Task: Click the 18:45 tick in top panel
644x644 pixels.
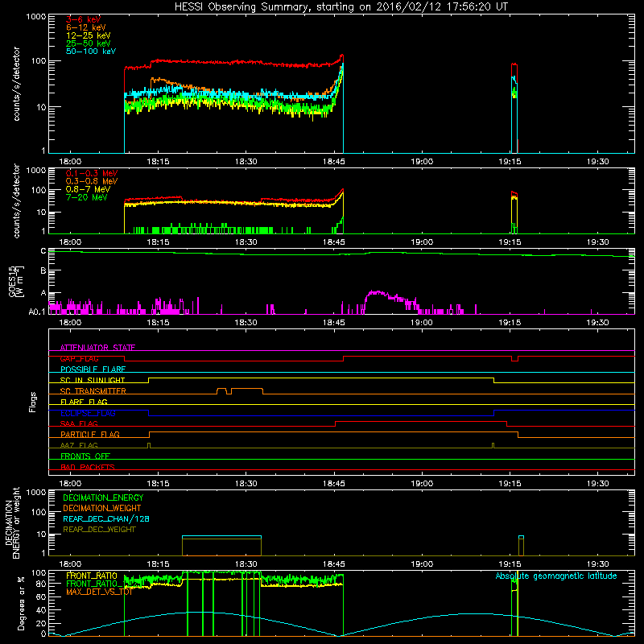Action: tap(334, 162)
